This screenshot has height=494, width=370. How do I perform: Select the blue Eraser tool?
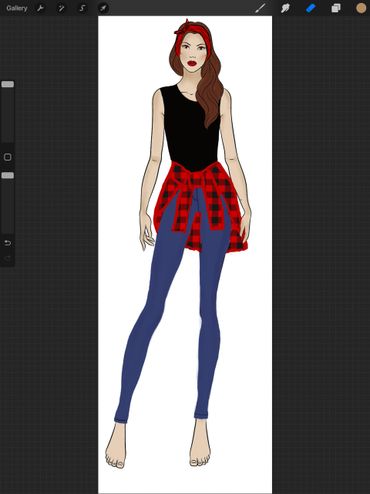[x=311, y=8]
